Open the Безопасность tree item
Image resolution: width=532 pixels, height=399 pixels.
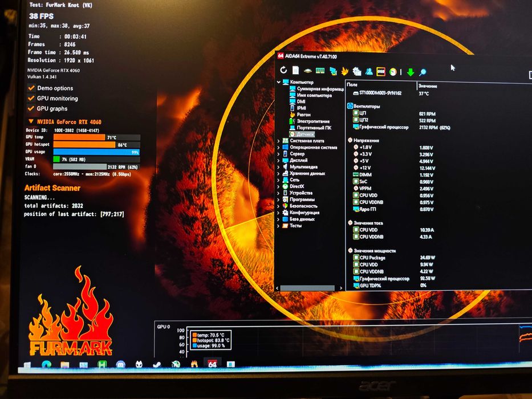tap(303, 206)
